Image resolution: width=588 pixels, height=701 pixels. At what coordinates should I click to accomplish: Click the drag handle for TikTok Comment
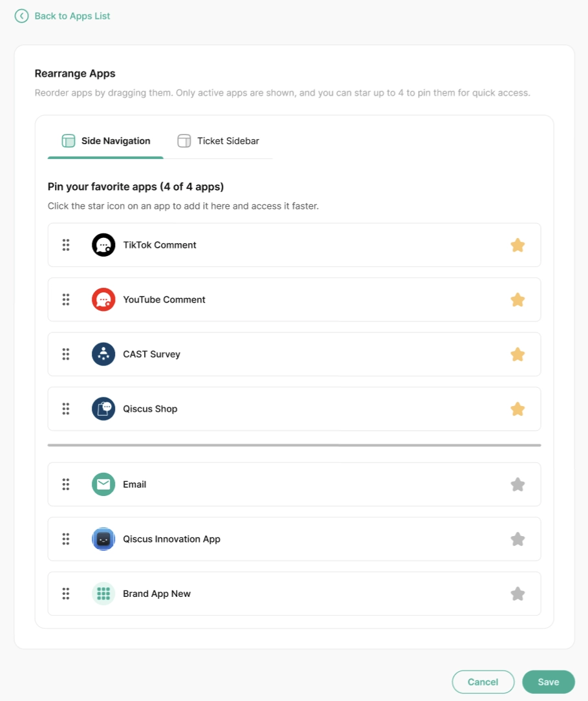pyautogui.click(x=66, y=245)
